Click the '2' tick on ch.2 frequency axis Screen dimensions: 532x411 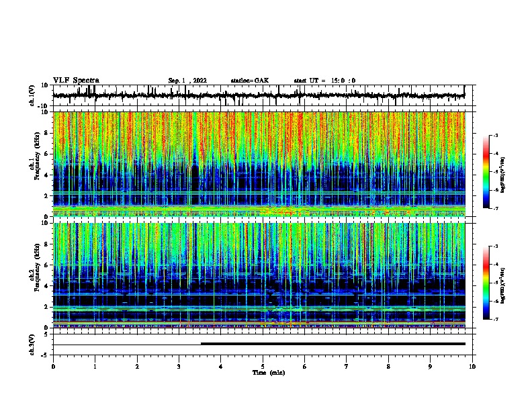tap(46, 307)
